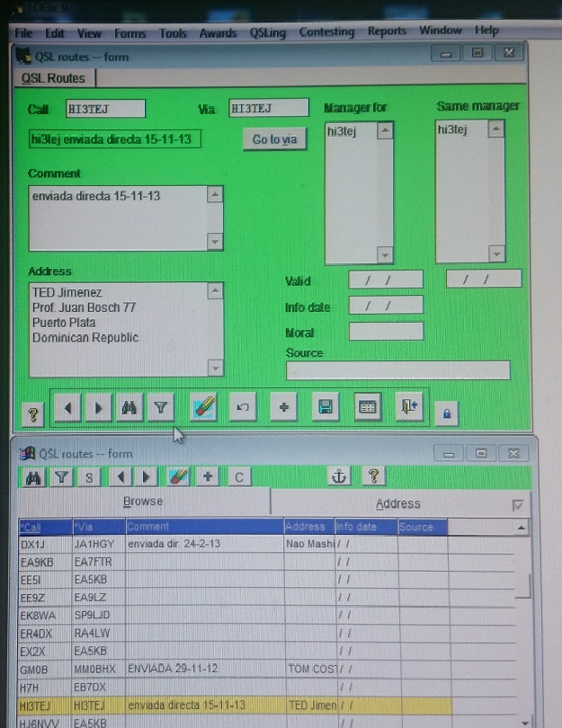Click the Go to via button
Image resolution: width=562 pixels, height=728 pixels.
coord(274,139)
